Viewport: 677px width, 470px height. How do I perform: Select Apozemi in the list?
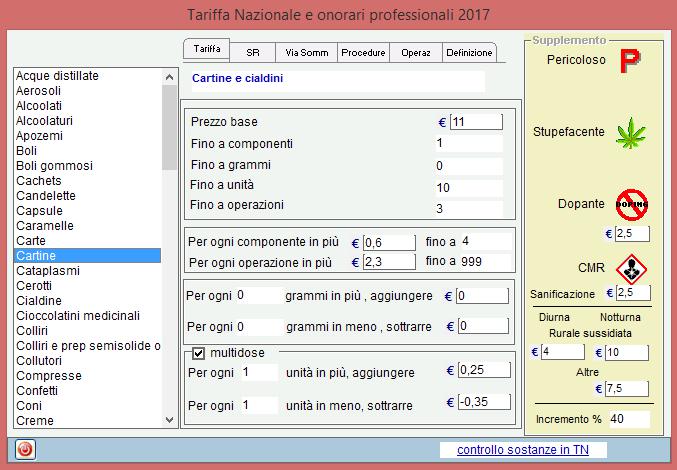88,136
